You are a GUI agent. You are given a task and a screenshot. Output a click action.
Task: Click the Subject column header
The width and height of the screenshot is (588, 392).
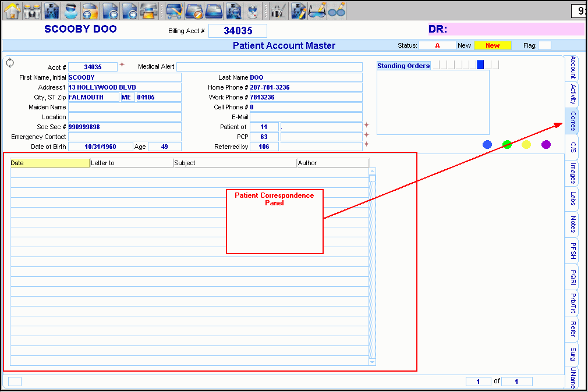tap(235, 163)
